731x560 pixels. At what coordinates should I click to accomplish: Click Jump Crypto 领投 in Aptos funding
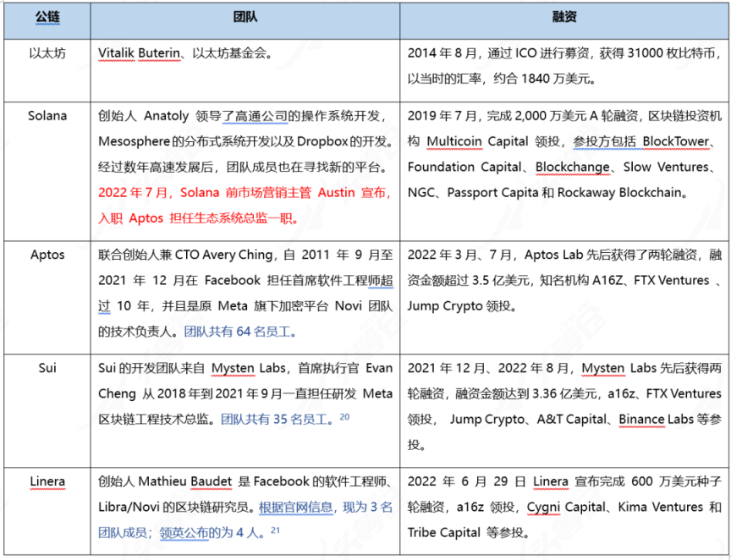[459, 306]
